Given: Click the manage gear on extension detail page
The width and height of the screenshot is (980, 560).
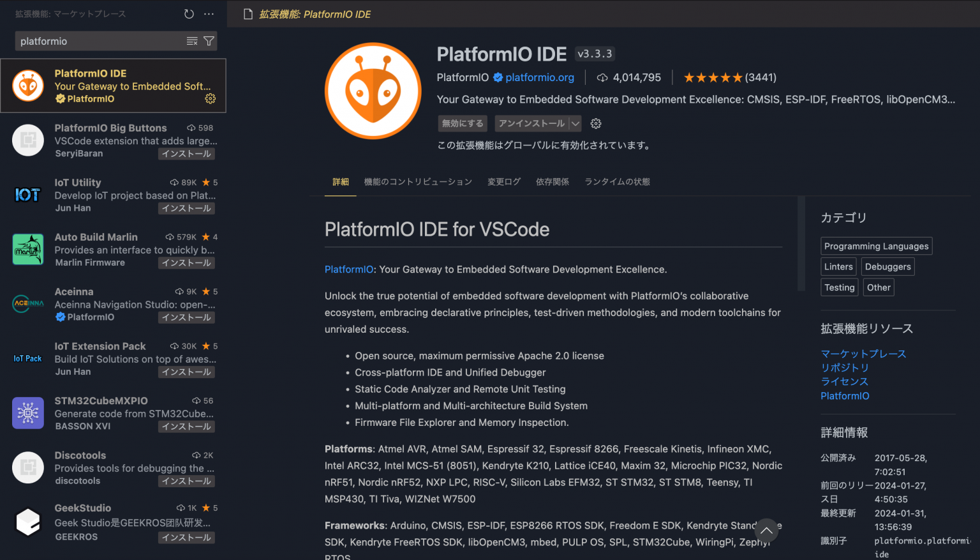Looking at the screenshot, I should [x=595, y=123].
